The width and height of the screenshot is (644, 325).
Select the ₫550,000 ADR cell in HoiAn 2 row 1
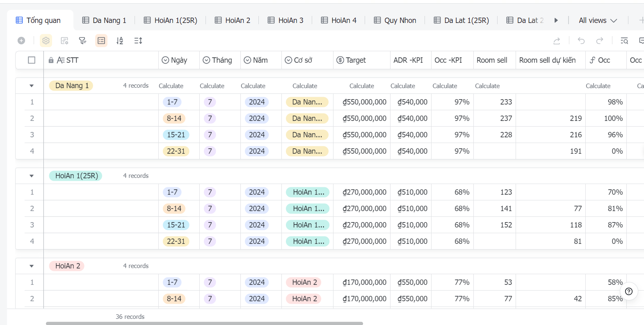point(411,282)
